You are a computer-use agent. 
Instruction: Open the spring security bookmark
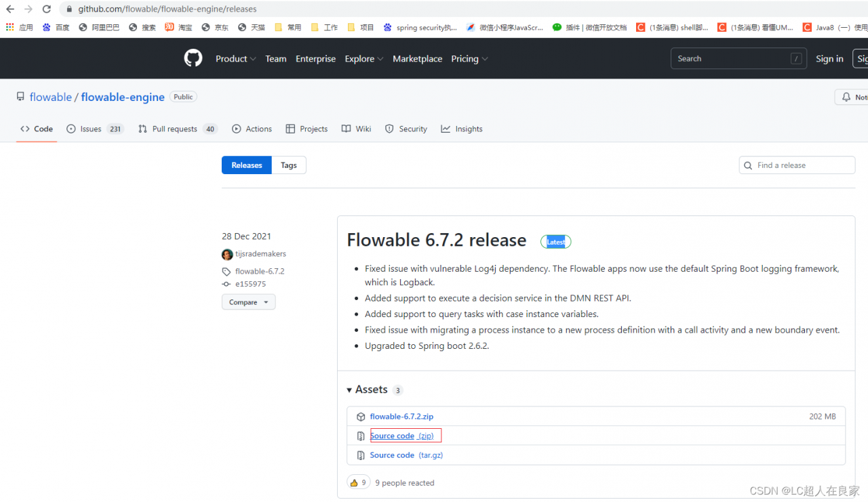tap(420, 27)
